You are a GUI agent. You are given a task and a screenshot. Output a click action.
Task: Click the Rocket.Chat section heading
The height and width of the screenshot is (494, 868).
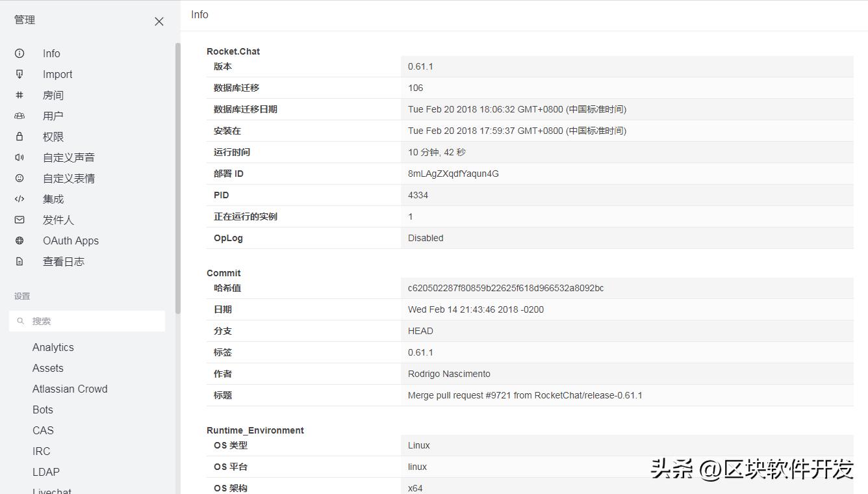point(233,51)
